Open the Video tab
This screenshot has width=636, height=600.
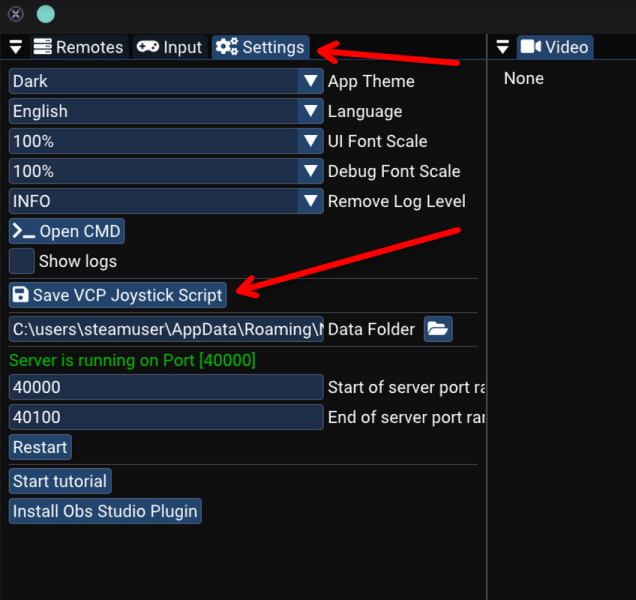[x=555, y=47]
